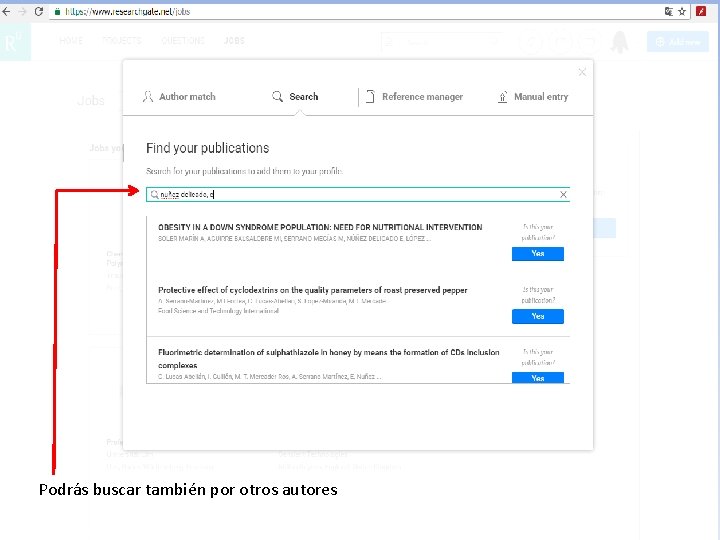Open the QUESTIONS nav item
This screenshot has height=540, width=720.
(183, 41)
